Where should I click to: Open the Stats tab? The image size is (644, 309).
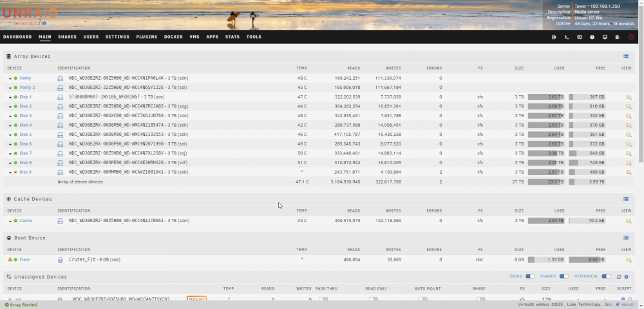click(x=232, y=37)
